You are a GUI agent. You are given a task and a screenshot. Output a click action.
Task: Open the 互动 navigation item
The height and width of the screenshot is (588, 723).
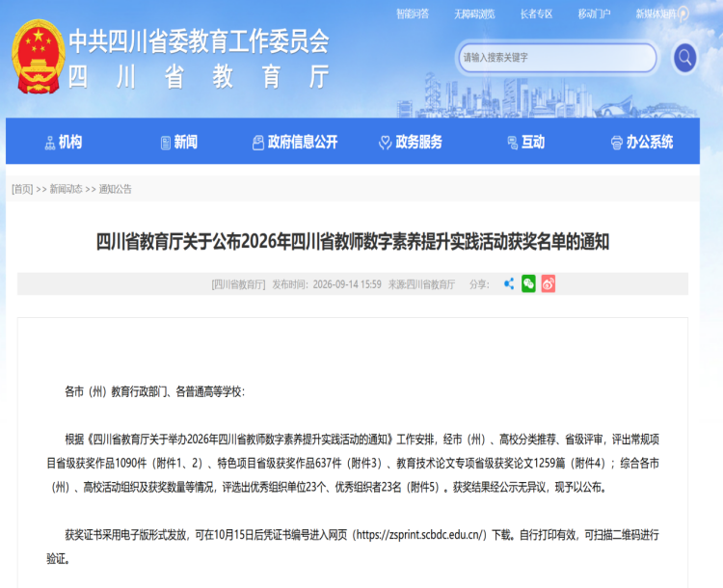(x=526, y=142)
